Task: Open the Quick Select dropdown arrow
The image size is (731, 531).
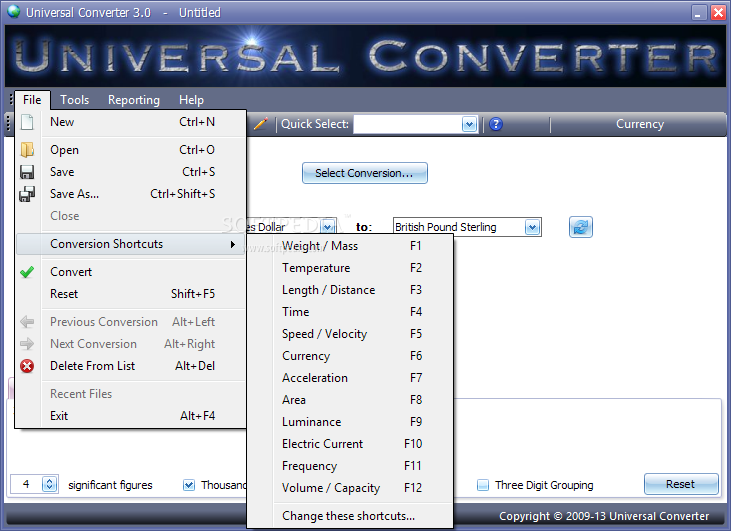Action: [469, 124]
